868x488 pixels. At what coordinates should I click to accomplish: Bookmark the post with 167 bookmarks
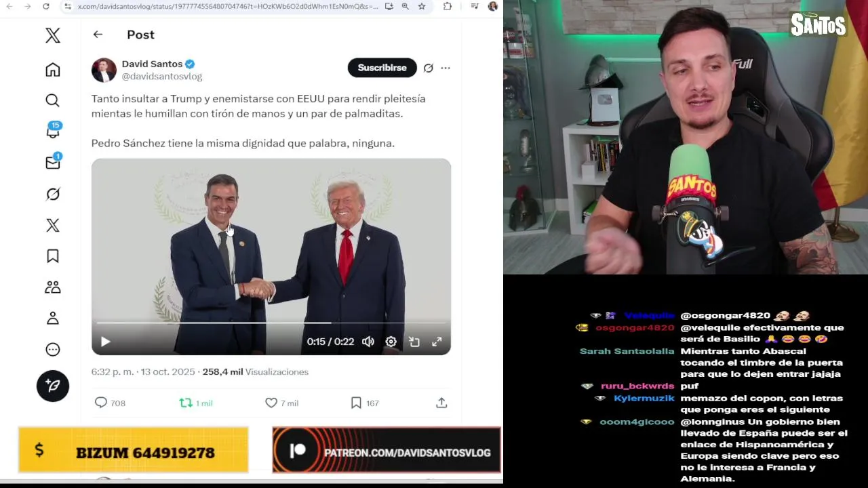pos(356,403)
